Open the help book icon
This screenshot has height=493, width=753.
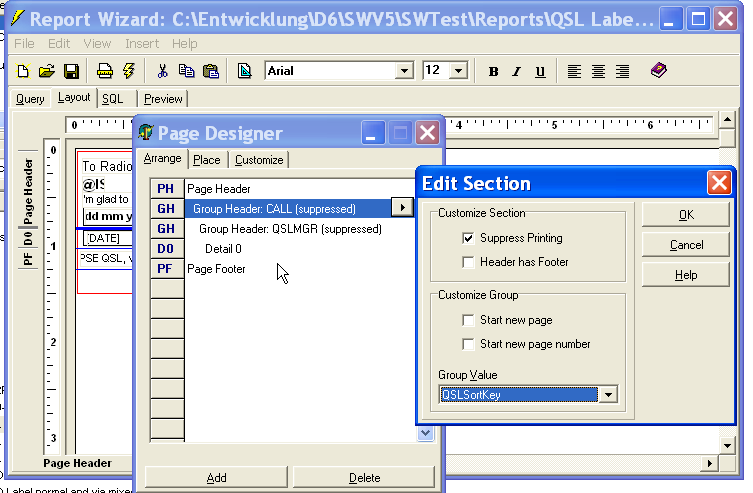658,71
